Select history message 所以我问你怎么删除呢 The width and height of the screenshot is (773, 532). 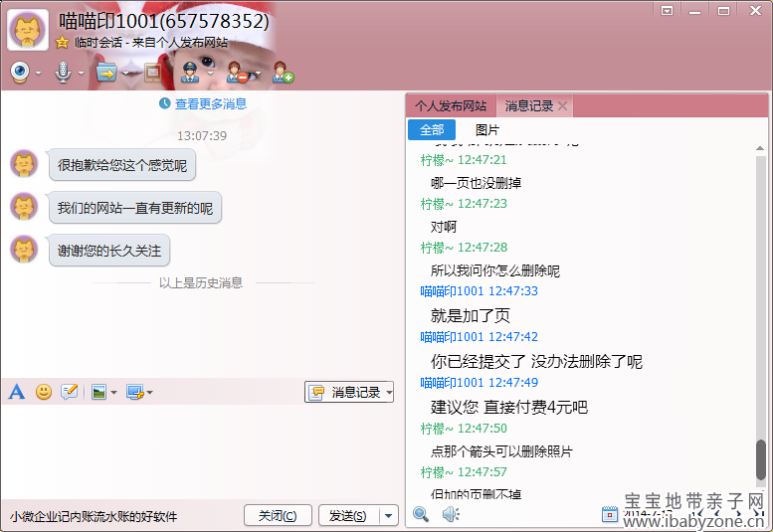(x=495, y=270)
